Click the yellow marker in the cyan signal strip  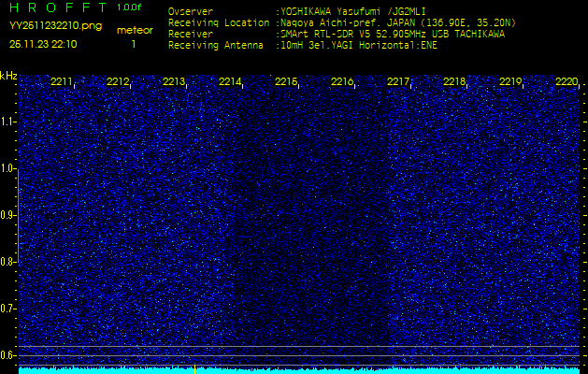194,368
